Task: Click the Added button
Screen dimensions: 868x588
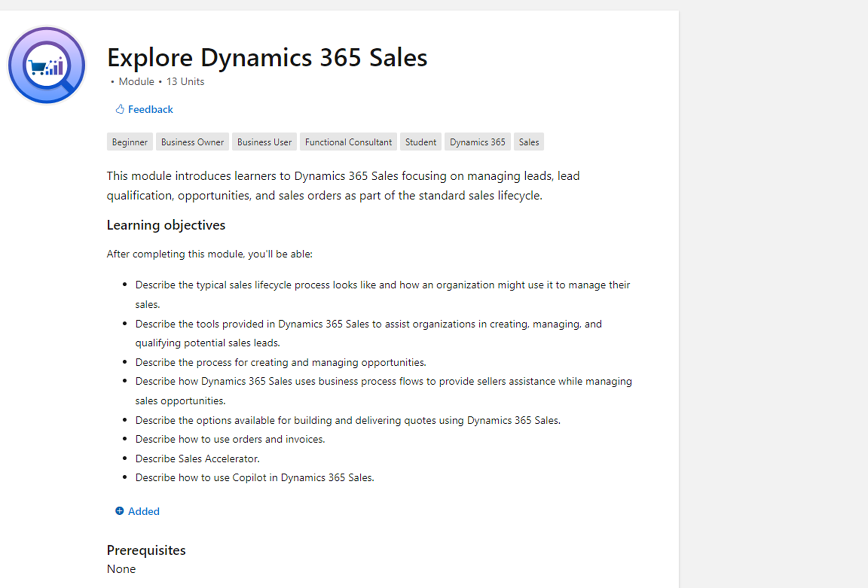Action: (x=137, y=511)
